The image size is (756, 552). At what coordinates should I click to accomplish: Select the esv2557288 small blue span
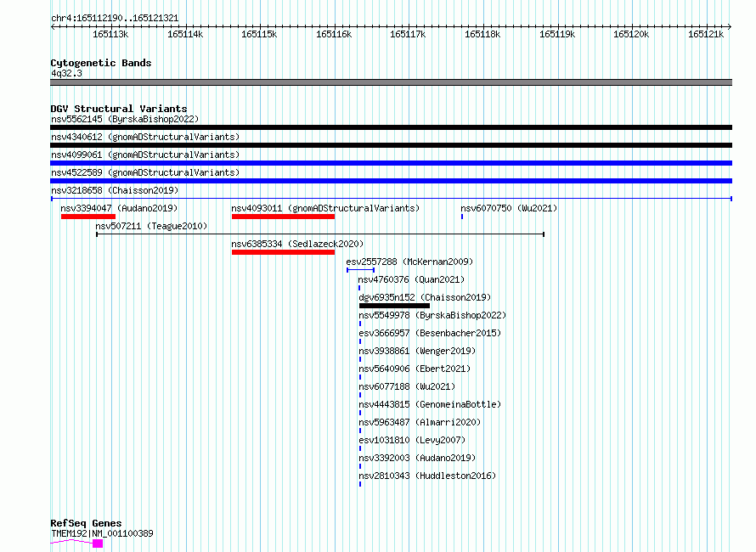[x=361, y=270]
